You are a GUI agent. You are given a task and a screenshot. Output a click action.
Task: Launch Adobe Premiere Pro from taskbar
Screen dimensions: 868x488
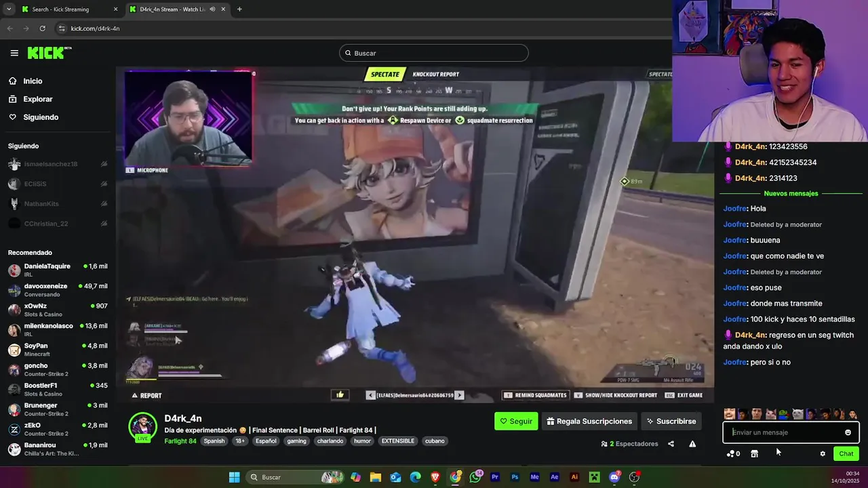tap(495, 477)
